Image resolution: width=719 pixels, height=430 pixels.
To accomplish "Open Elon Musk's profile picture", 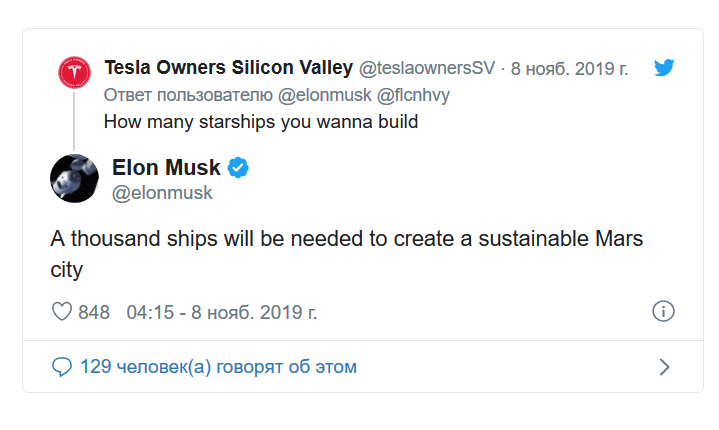I will [74, 178].
